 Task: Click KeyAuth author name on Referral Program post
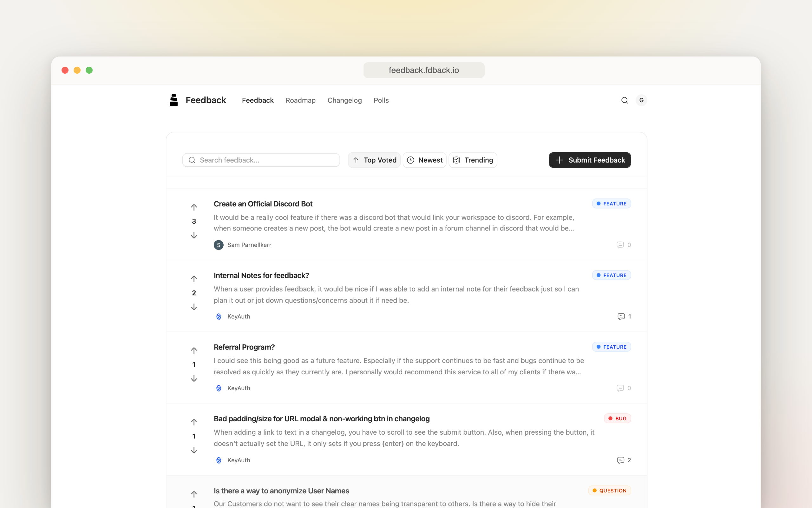(239, 388)
